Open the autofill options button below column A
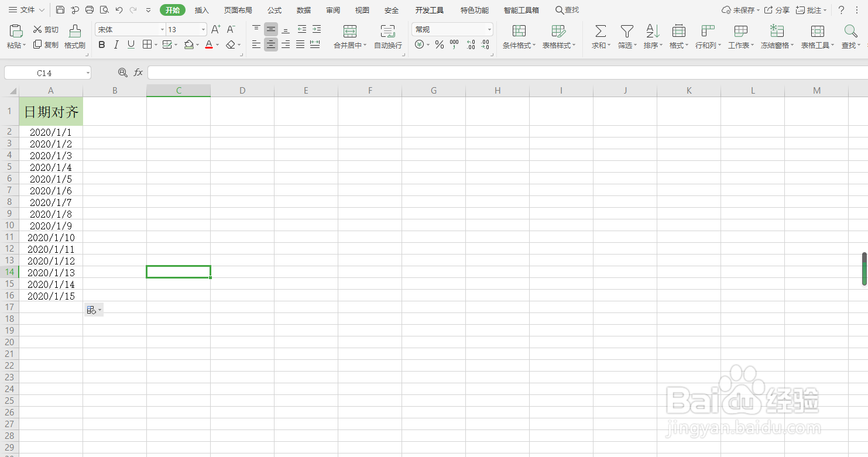This screenshot has height=457, width=868. tap(94, 310)
